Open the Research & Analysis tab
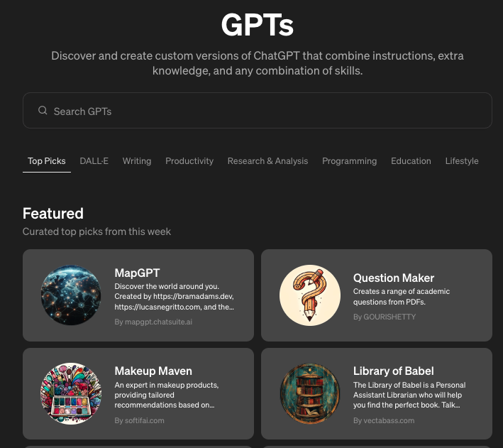Image resolution: width=503 pixels, height=448 pixels. 267,161
